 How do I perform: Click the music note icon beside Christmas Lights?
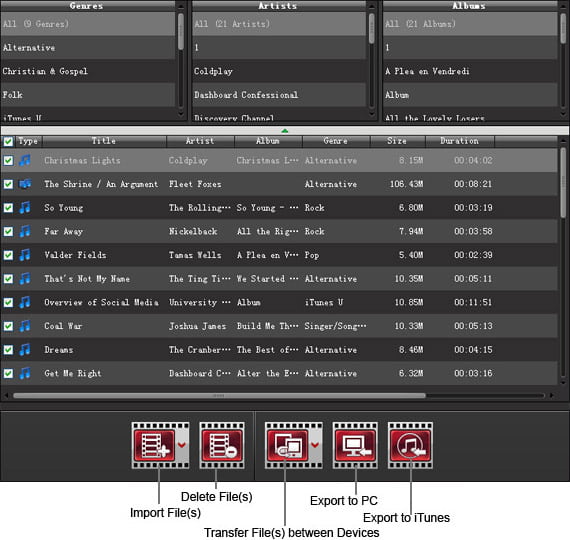tap(25, 160)
